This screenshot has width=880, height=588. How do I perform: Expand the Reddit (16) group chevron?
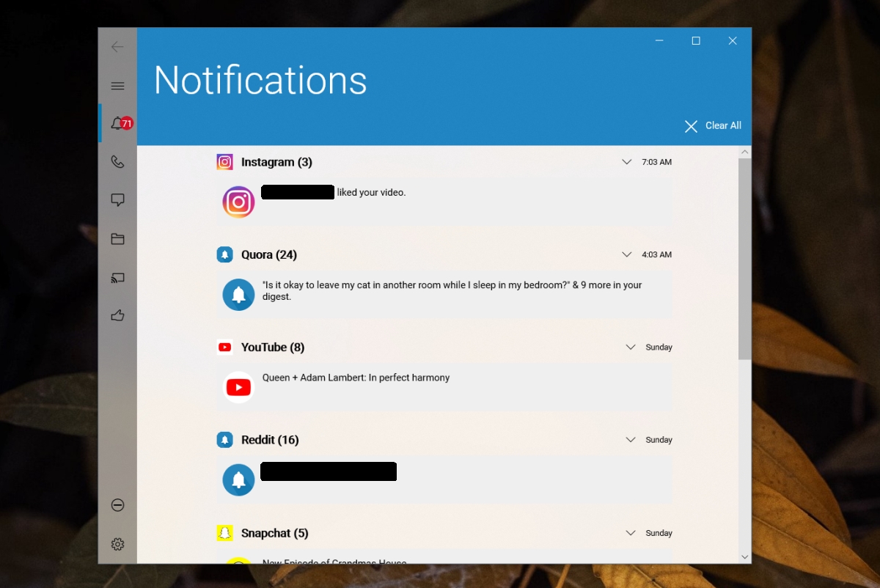click(x=630, y=440)
